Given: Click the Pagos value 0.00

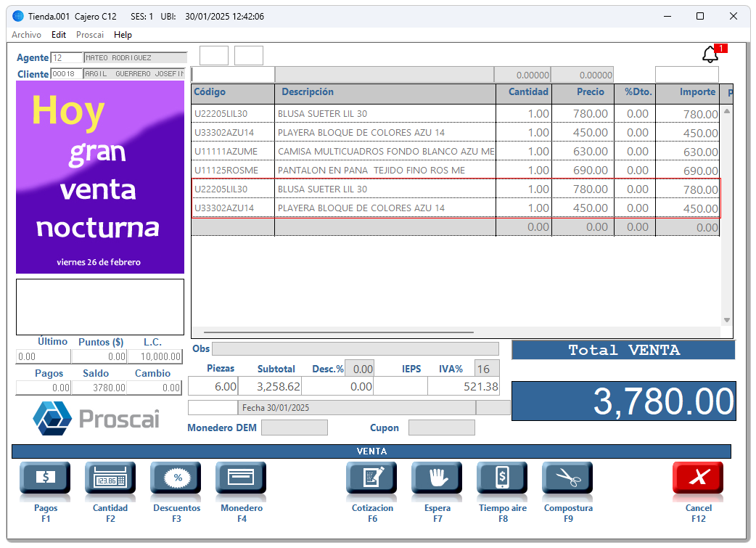Looking at the screenshot, I should tap(44, 388).
